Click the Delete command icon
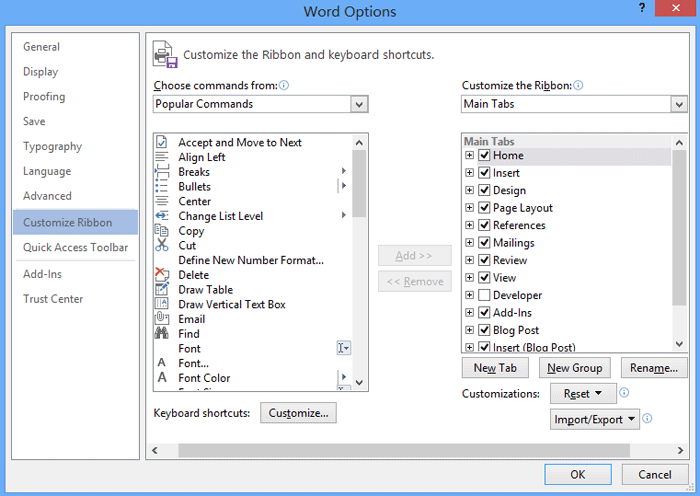The image size is (700, 496). point(162,274)
